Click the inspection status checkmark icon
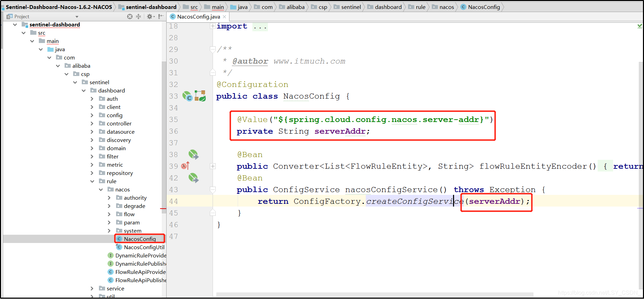 pyautogui.click(x=640, y=26)
